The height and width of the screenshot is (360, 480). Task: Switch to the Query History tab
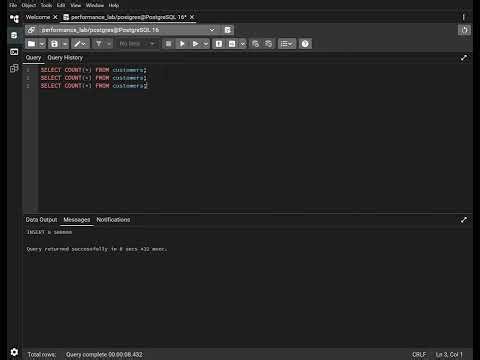tap(65, 58)
